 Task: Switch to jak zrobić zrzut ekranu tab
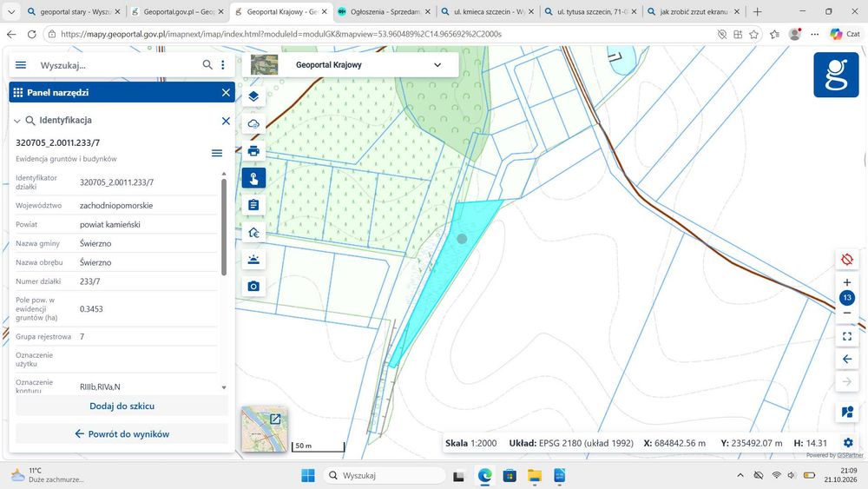coord(693,11)
